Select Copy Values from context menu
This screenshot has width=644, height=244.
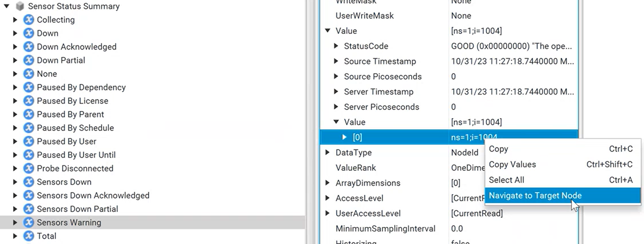(x=512, y=164)
